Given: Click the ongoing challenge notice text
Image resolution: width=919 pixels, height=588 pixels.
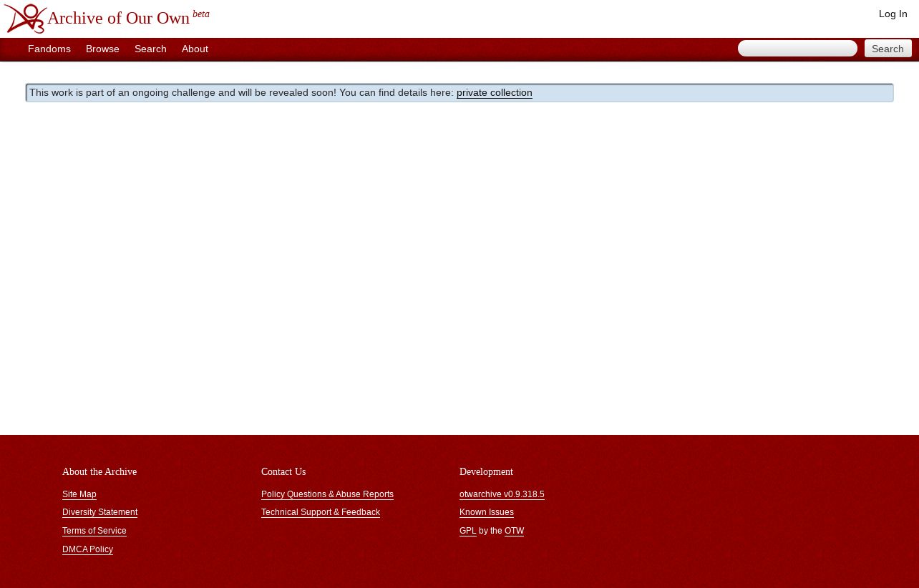Looking at the screenshot, I should click(241, 92).
